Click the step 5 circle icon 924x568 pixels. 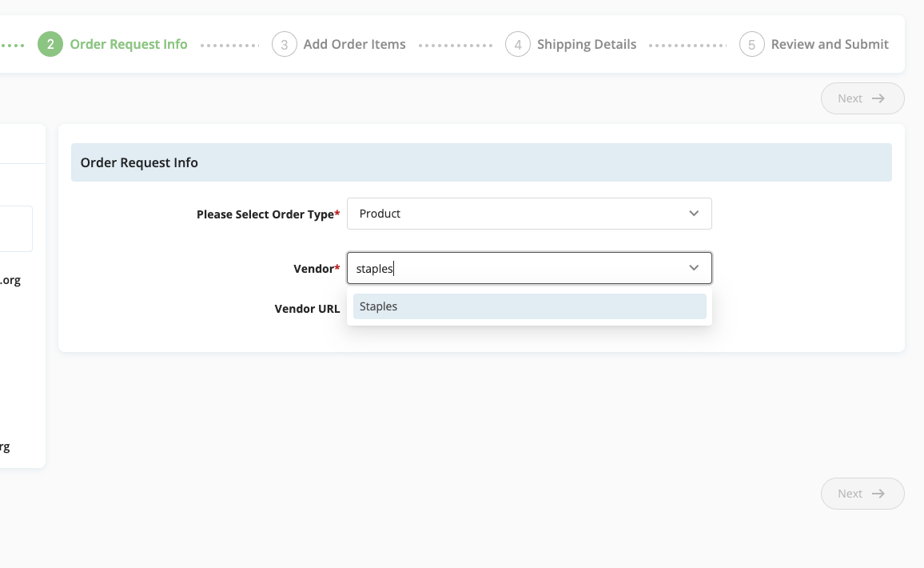752,44
